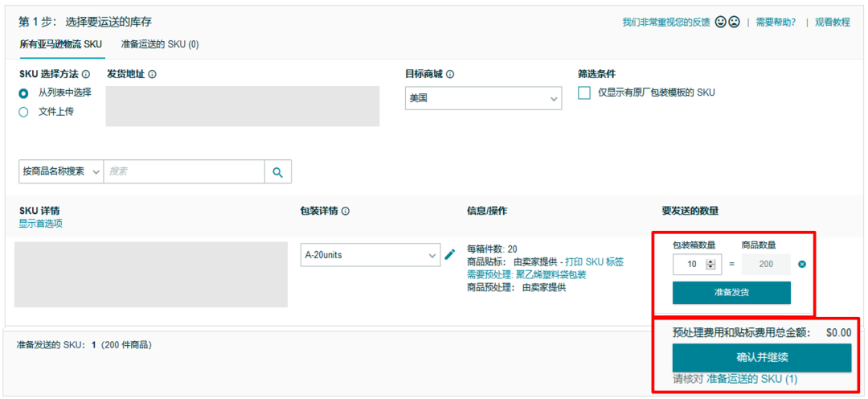Click the 确认并继续 button

[x=761, y=357]
